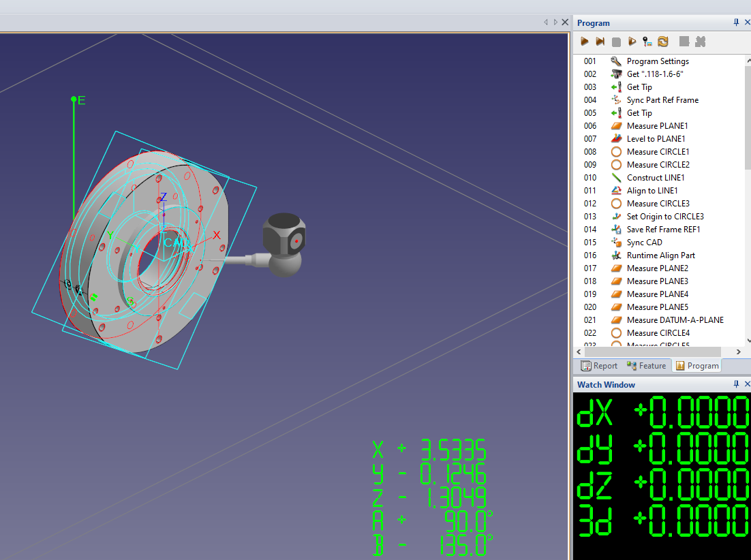The width and height of the screenshot is (751, 560).
Task: Click the Level to PLANE1 icon
Action: click(x=616, y=138)
